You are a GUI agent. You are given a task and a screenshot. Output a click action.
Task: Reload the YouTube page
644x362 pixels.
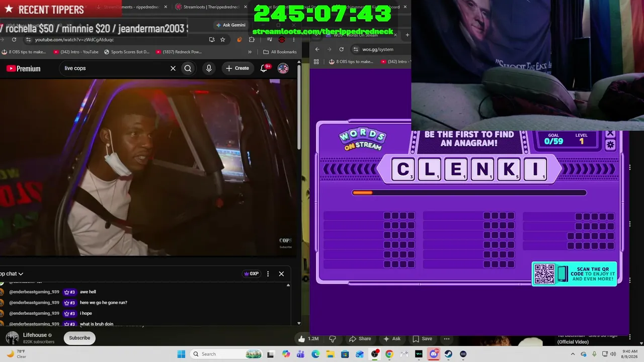point(14,40)
